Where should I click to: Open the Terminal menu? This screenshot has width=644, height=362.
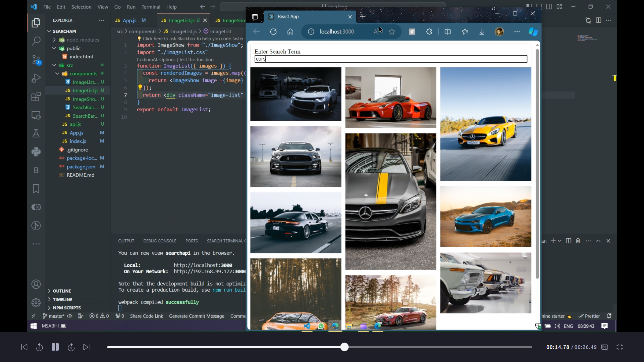151,7
